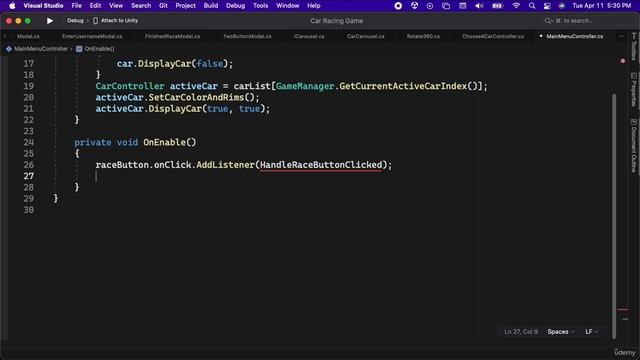This screenshot has height=360, width=640.
Task: Click CarController type on line 19
Action: coord(130,86)
